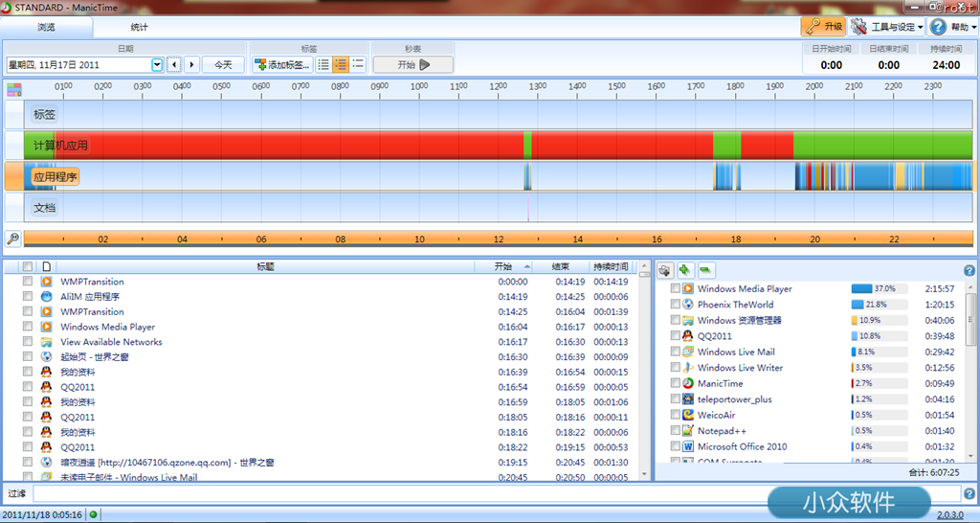
Task: Click the Windows Live Writer icon
Action: [688, 367]
